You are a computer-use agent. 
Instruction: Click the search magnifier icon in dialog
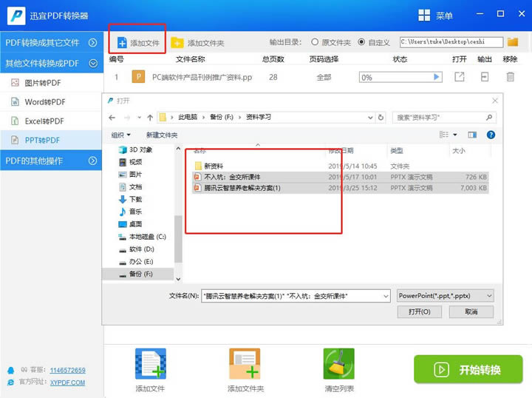[x=489, y=118]
